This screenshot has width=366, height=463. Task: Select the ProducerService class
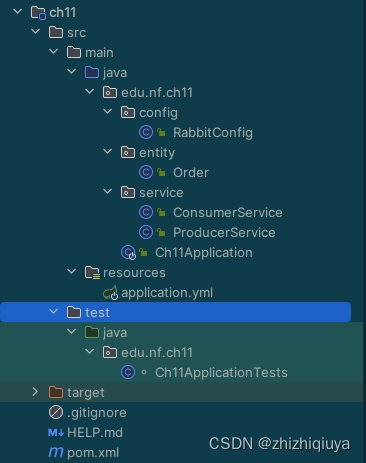pos(224,233)
